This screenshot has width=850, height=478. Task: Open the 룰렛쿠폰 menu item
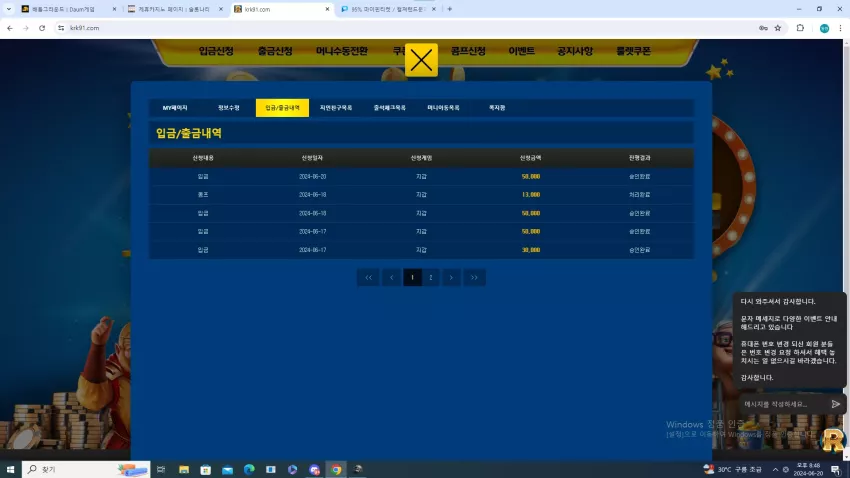click(x=633, y=51)
